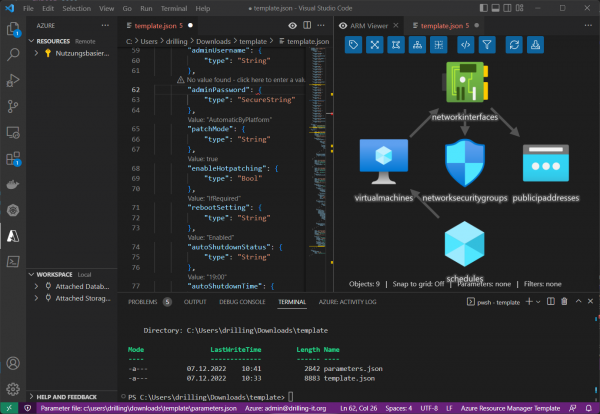
Task: Split the editor right
Action: pos(307,25)
